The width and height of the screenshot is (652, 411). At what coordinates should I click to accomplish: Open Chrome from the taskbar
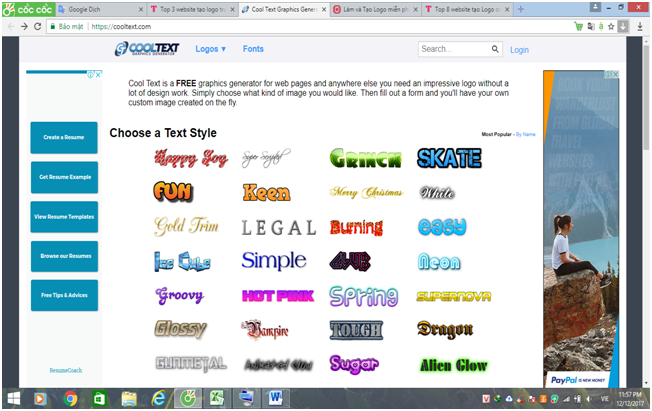pos(71,398)
